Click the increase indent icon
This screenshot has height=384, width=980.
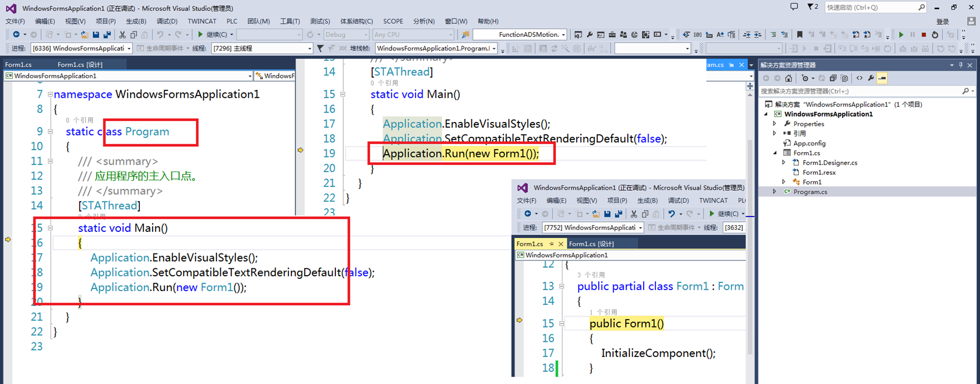click(758, 34)
